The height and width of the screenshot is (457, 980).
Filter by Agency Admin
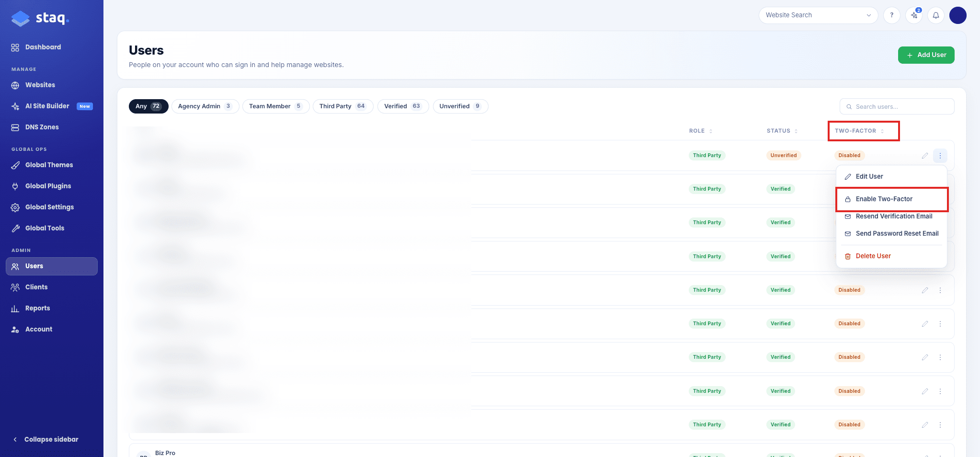click(x=205, y=106)
